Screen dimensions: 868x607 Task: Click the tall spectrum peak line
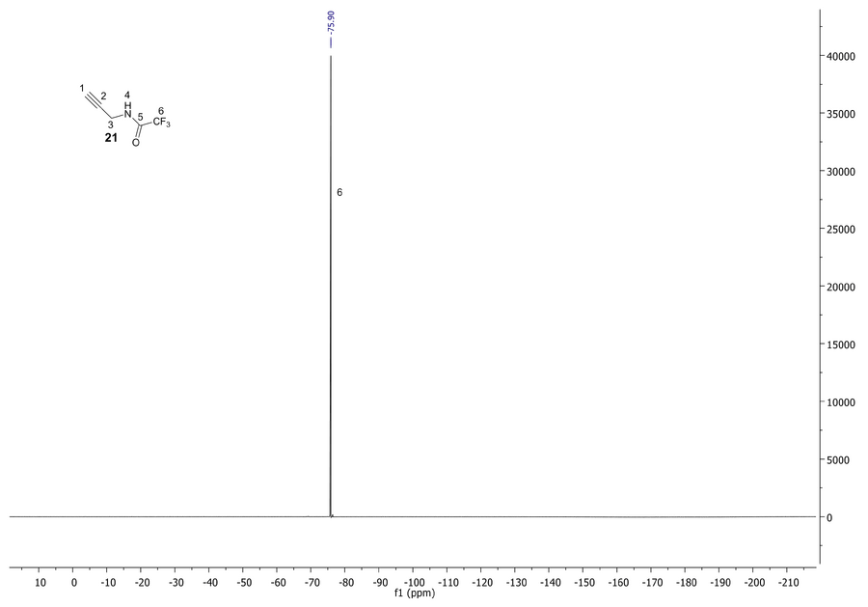point(331,290)
